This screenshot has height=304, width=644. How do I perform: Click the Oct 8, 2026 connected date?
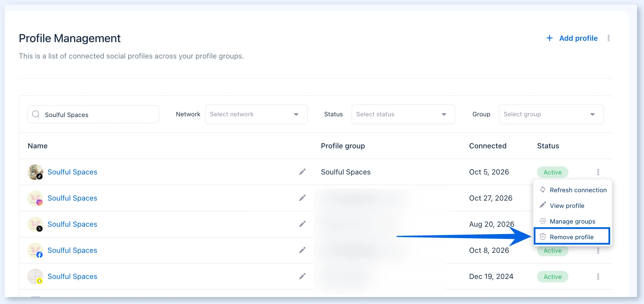[489, 250]
